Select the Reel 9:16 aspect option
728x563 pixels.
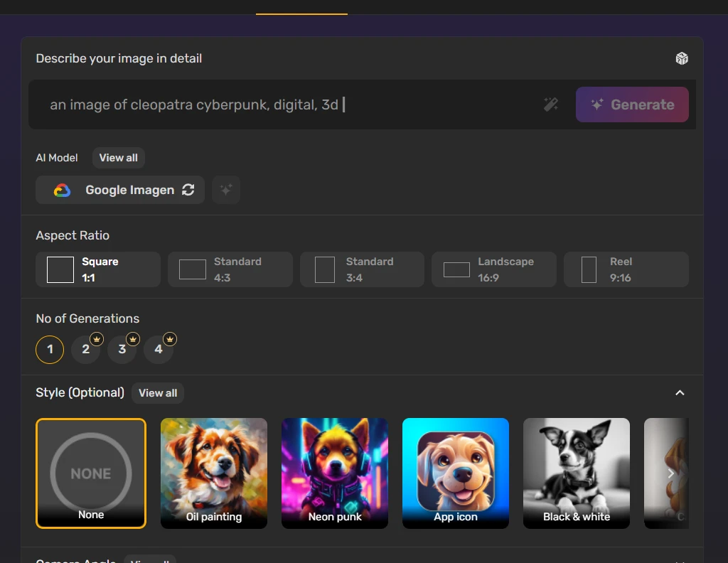pyautogui.click(x=626, y=269)
